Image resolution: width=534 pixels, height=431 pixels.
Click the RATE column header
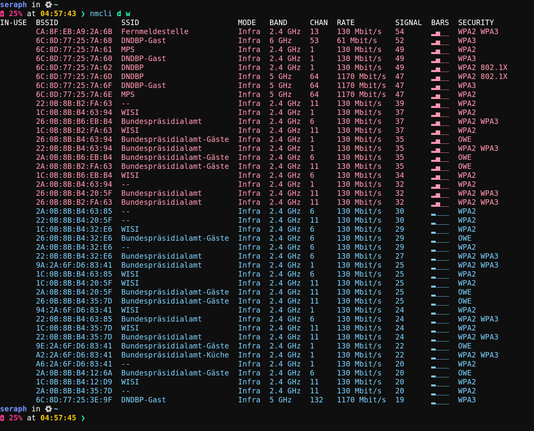(x=346, y=22)
